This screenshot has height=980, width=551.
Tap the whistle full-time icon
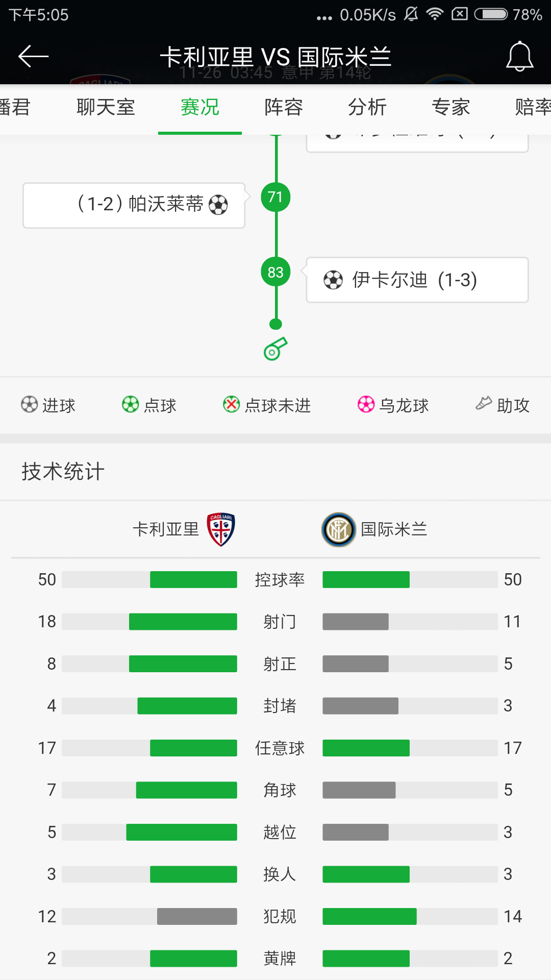[x=275, y=349]
